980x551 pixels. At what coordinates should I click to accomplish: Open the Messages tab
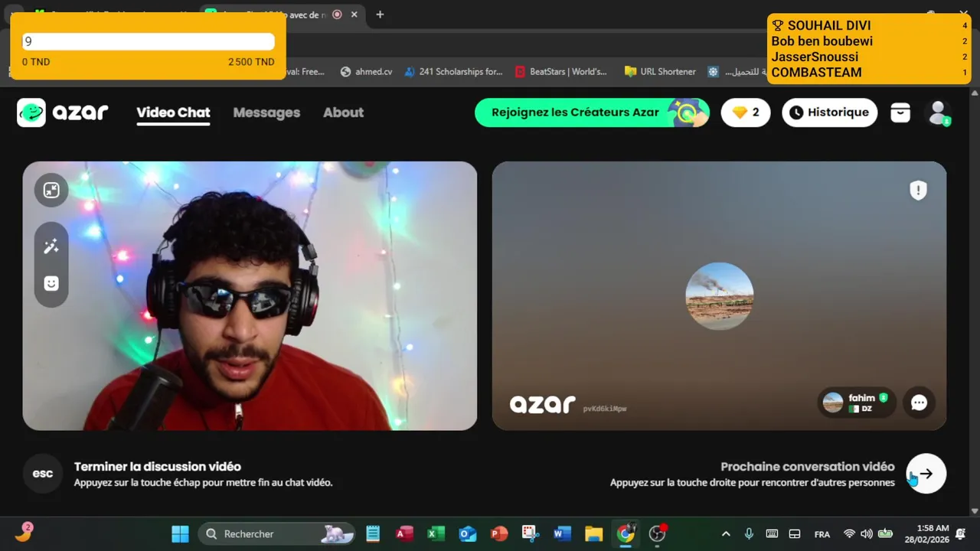pyautogui.click(x=266, y=112)
